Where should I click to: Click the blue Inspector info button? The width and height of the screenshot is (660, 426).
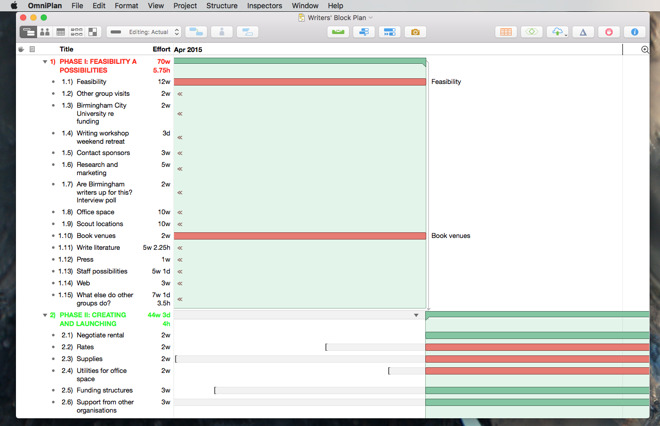[x=634, y=32]
